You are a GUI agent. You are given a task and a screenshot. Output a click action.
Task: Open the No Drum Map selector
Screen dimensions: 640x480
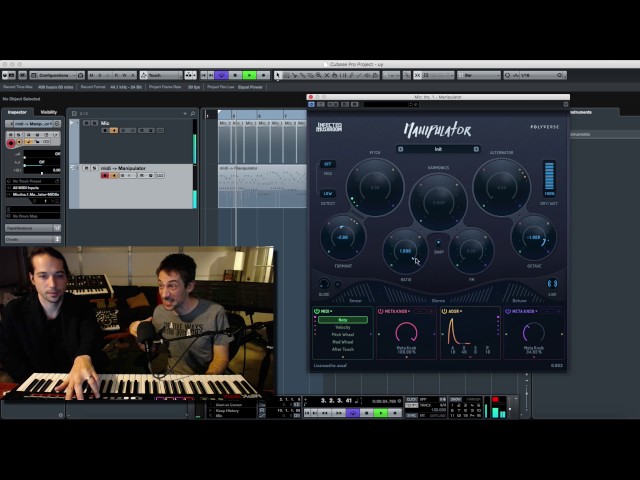[33, 216]
